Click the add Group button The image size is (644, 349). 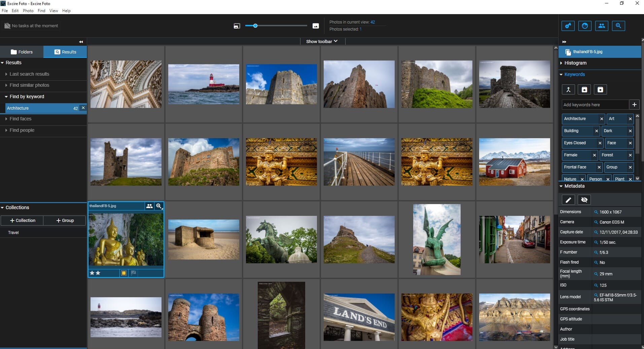point(65,220)
